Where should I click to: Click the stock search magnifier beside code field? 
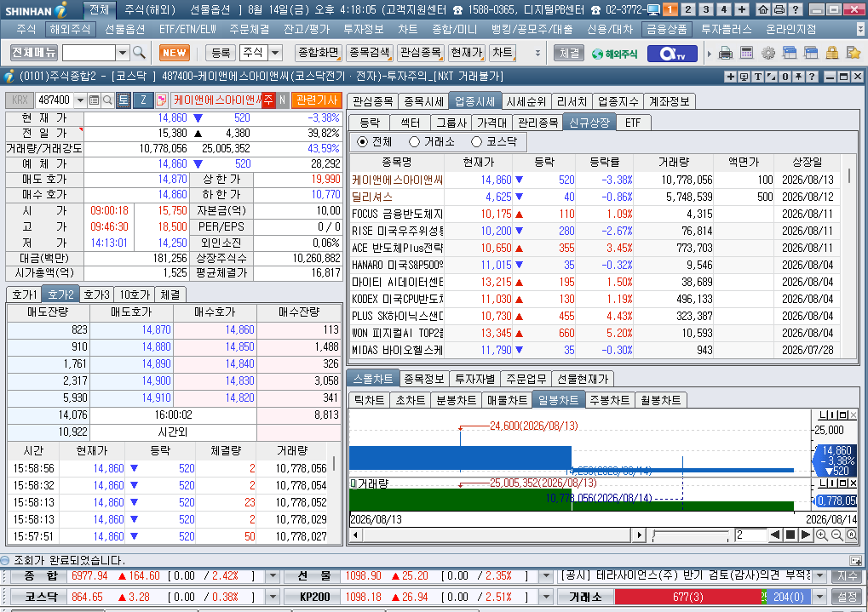pyautogui.click(x=107, y=100)
